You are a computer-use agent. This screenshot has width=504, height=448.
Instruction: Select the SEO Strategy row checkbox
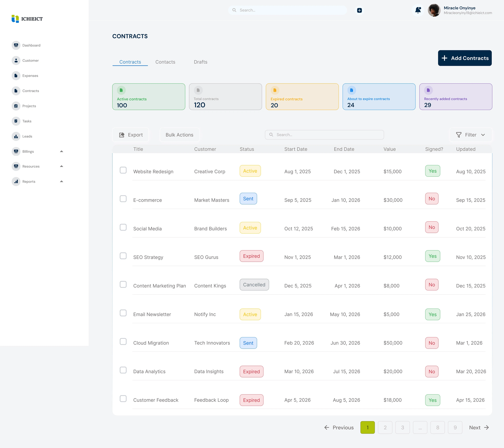(x=123, y=256)
